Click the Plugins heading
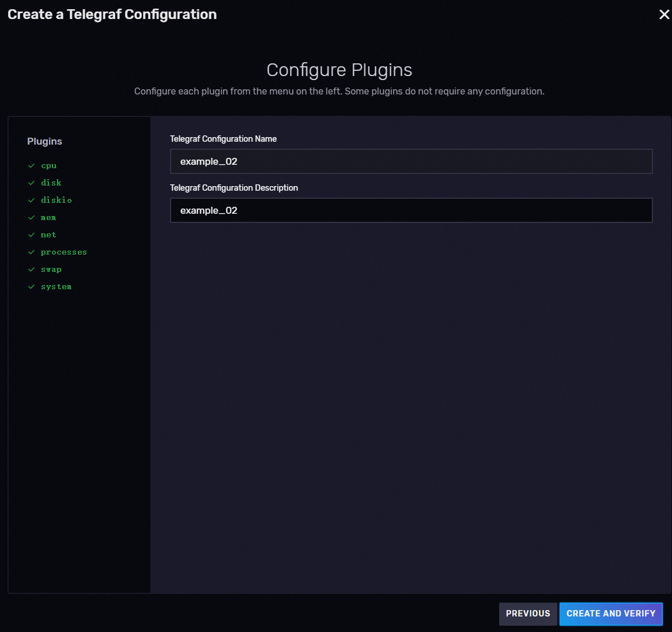Image resolution: width=672 pixels, height=632 pixels. [x=44, y=141]
